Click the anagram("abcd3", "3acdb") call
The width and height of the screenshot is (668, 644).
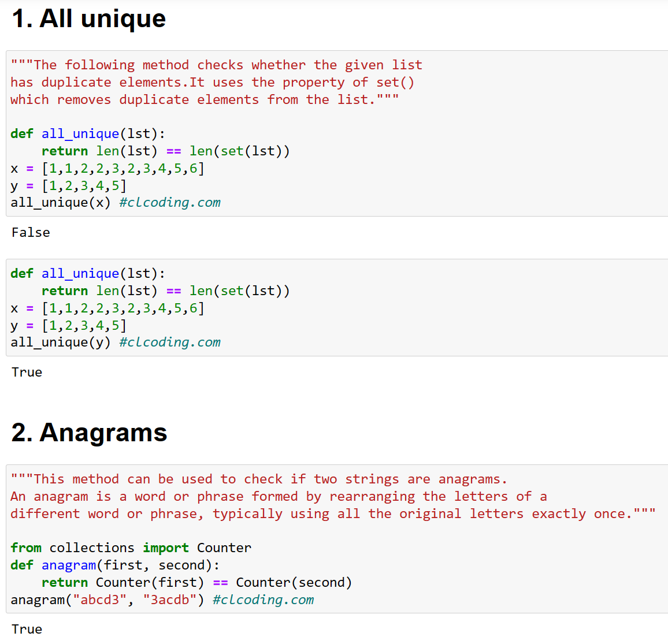[107, 600]
